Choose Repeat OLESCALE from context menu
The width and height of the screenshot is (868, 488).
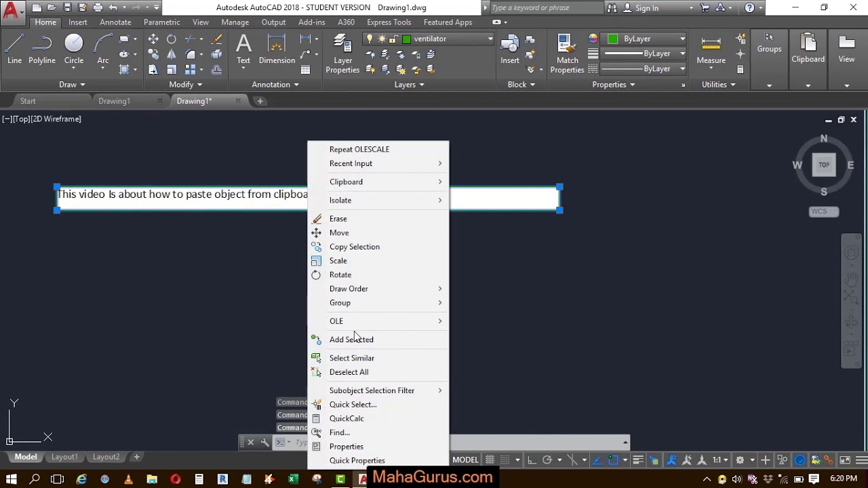(378, 149)
